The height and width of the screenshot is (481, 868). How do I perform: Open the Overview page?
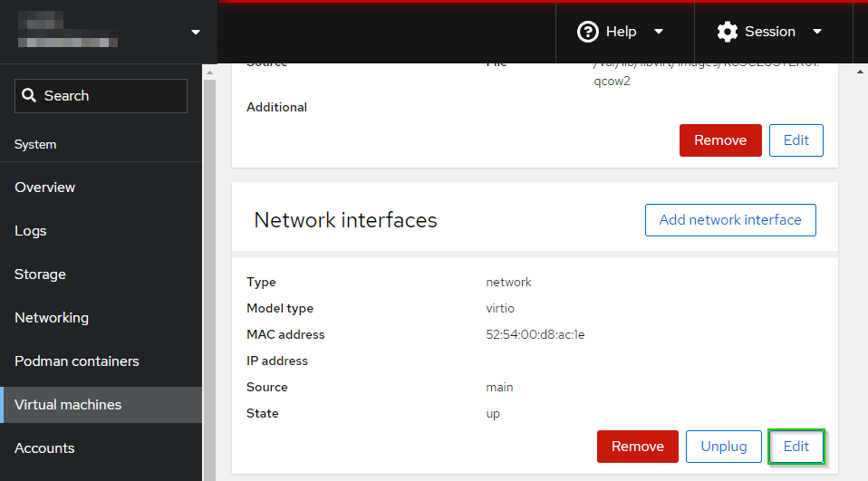(45, 188)
